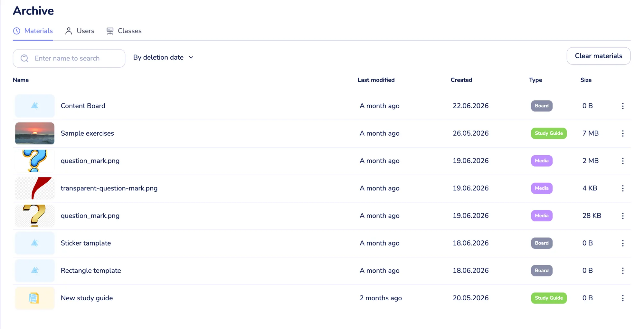Open options menu for New study guide row
Image resolution: width=644 pixels, height=329 pixels.
(623, 298)
